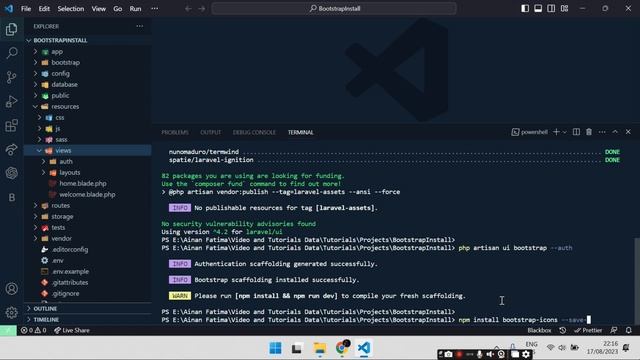Toggle the bottom panel layout button

[538, 9]
